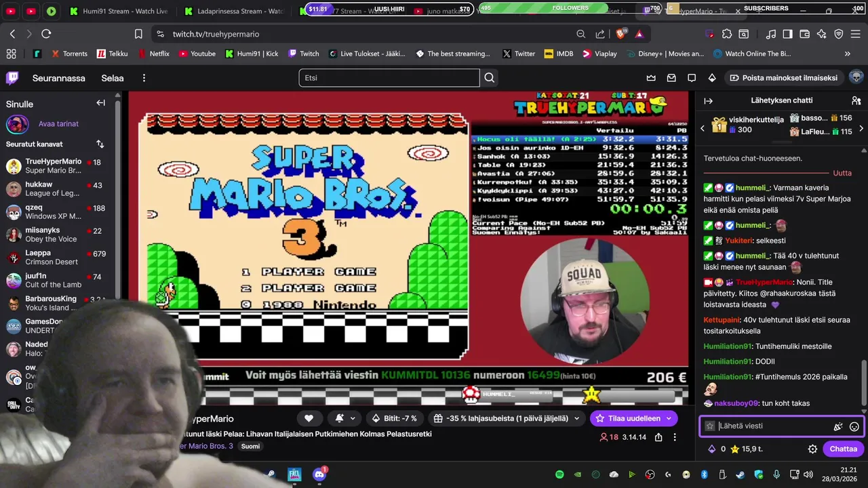The image size is (868, 488).
Task: Open hukkaw channel in sidebar
Action: coord(57,189)
